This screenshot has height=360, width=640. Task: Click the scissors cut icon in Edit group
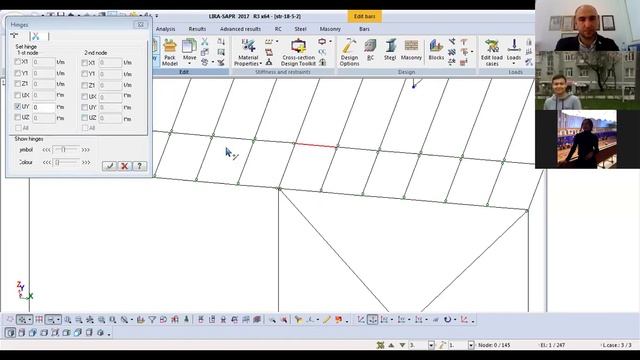pyautogui.click(x=204, y=42)
